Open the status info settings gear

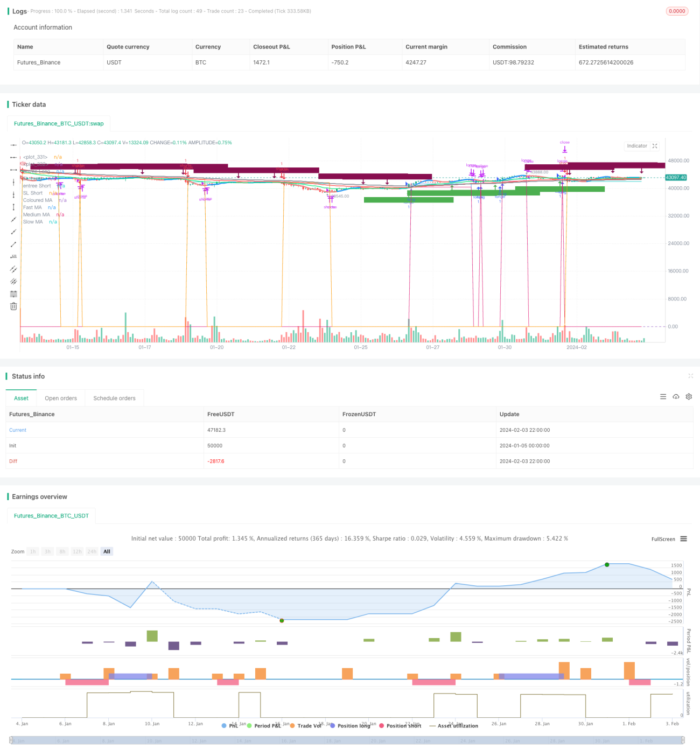pos(689,397)
